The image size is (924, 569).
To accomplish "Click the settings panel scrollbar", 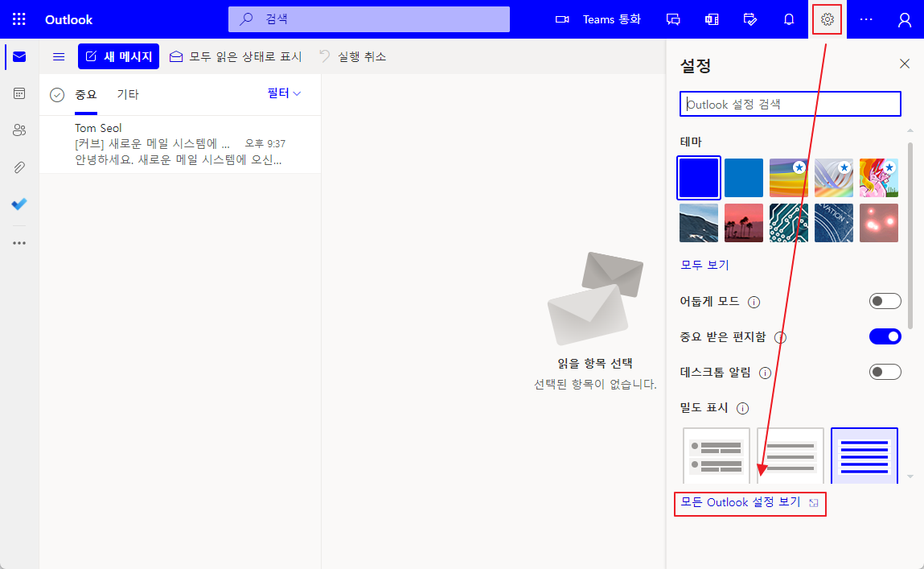I will tap(910, 235).
